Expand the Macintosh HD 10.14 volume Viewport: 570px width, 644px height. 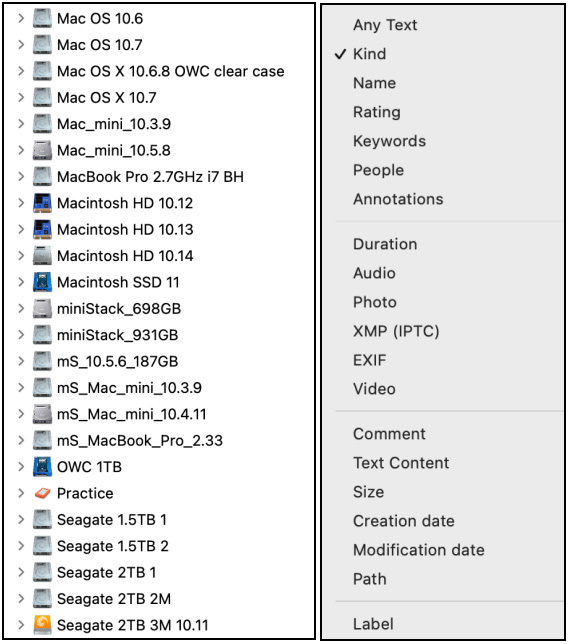tap(21, 256)
